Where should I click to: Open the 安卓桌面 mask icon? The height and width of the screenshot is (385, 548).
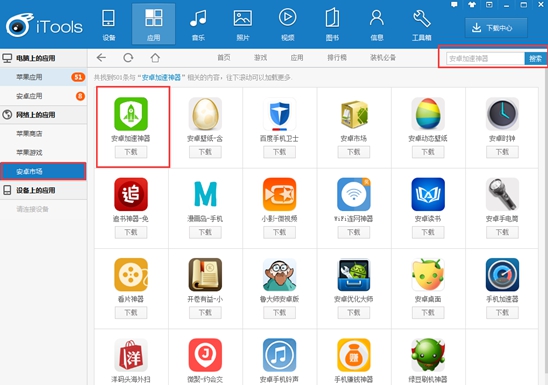pyautogui.click(x=428, y=275)
